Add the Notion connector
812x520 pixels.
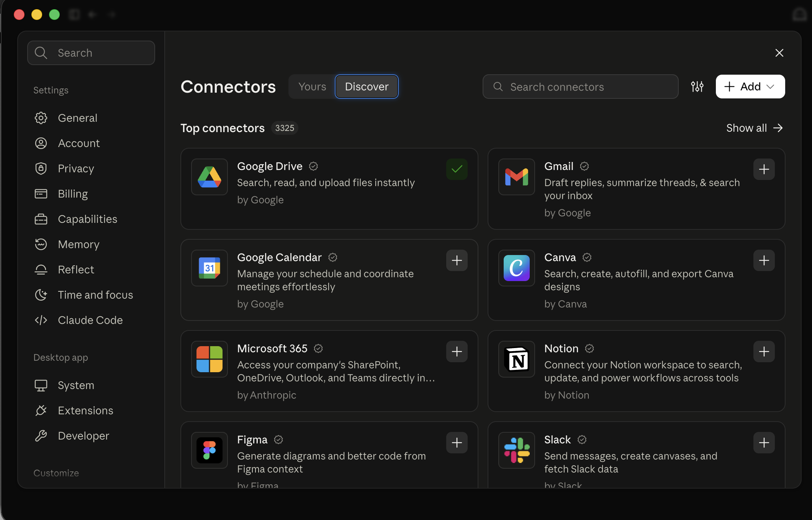(764, 352)
